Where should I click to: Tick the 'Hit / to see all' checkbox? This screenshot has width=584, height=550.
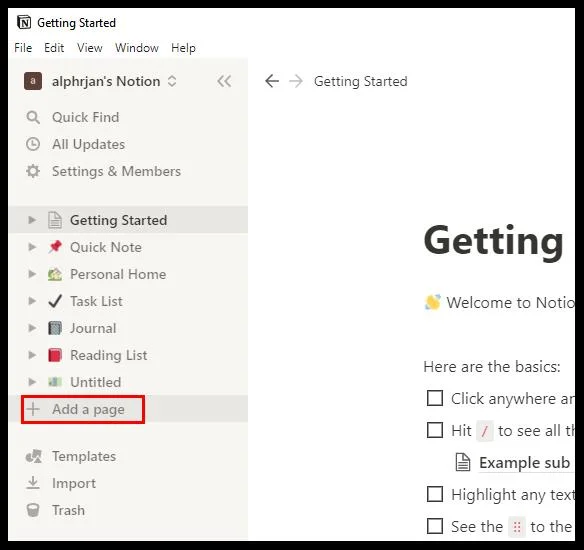point(435,430)
